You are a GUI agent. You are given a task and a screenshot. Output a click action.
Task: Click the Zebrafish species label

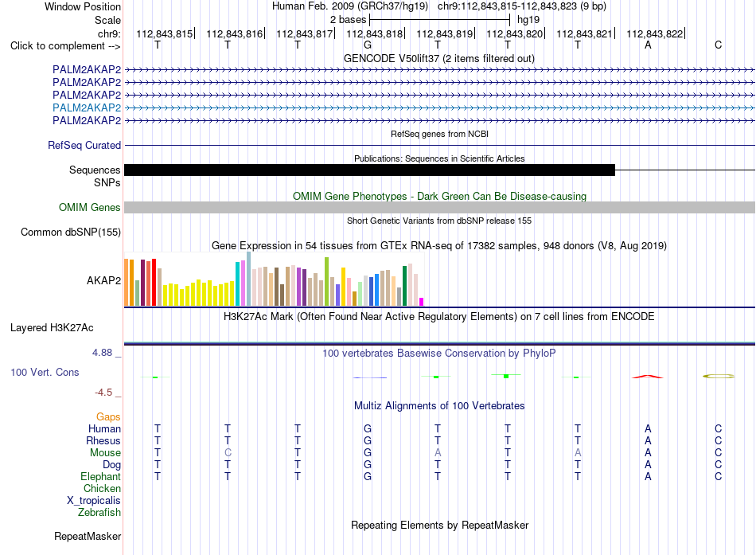pyautogui.click(x=99, y=513)
